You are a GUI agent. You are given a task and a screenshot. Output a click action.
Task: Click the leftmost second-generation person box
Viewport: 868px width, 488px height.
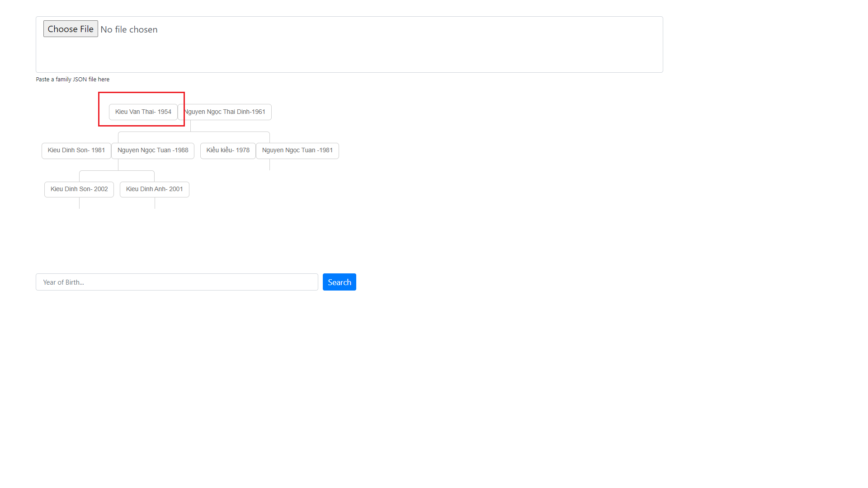point(76,150)
